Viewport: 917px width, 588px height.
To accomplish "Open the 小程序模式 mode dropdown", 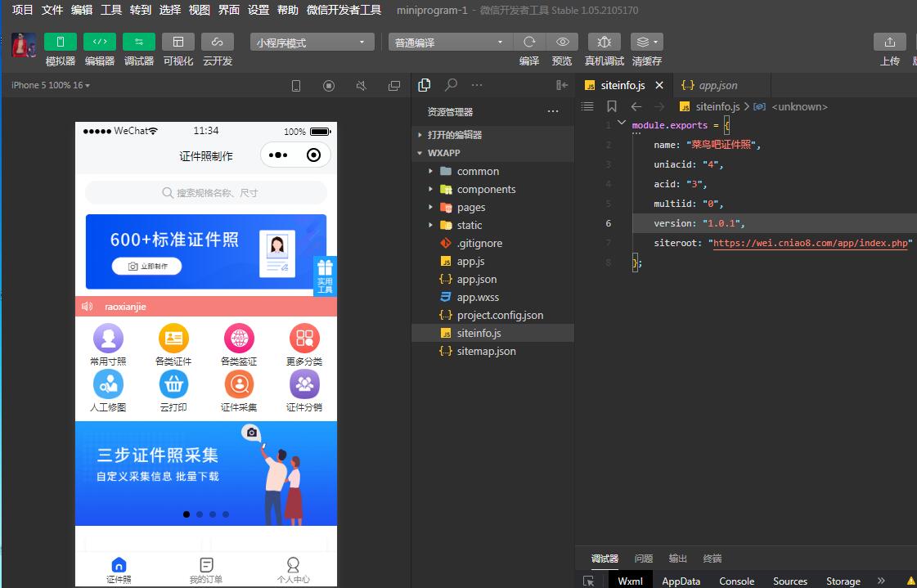I will 312,43.
